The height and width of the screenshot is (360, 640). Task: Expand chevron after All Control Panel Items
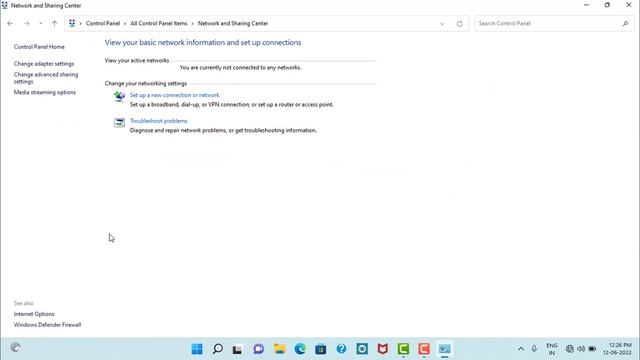point(193,24)
